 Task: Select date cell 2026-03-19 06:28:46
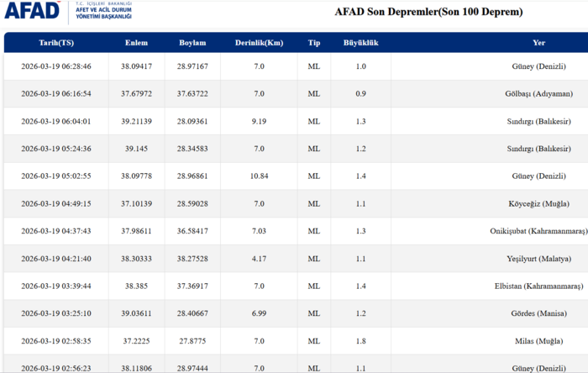point(56,66)
